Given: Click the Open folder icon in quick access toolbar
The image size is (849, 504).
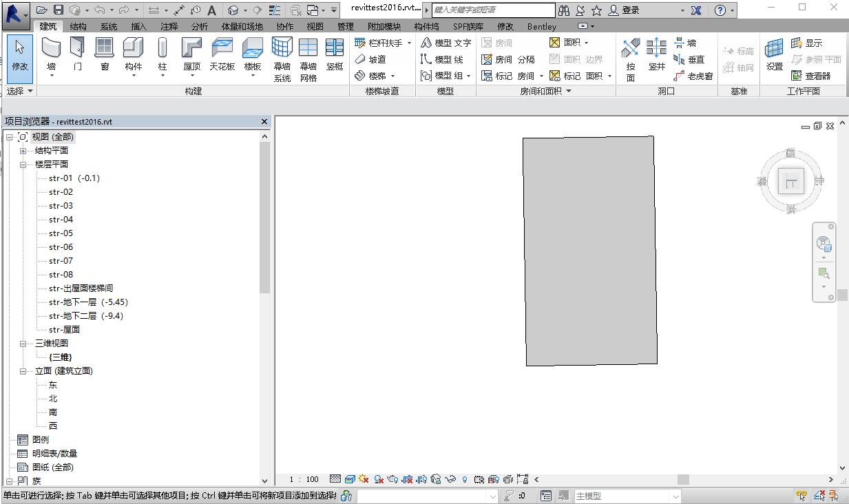Looking at the screenshot, I should tap(42, 10).
